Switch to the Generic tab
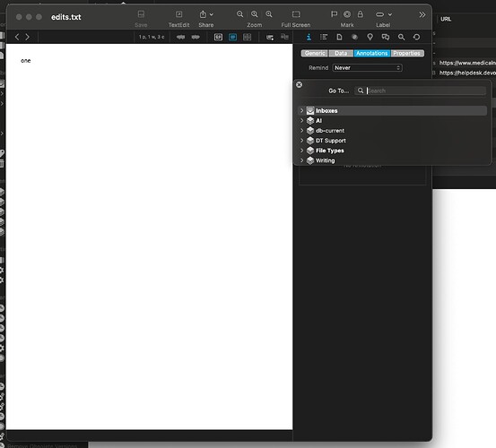Viewport: 496px width, 448px height. (315, 54)
